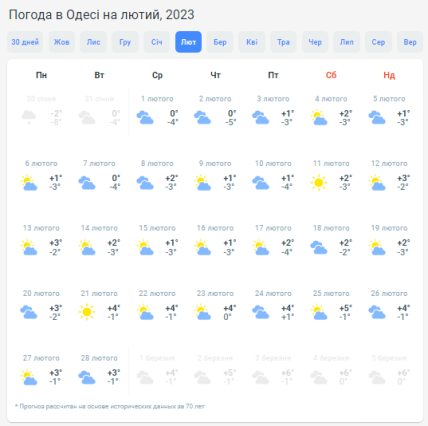This screenshot has width=428, height=426.
Task: Open the Тра month tab
Action: pos(283,42)
